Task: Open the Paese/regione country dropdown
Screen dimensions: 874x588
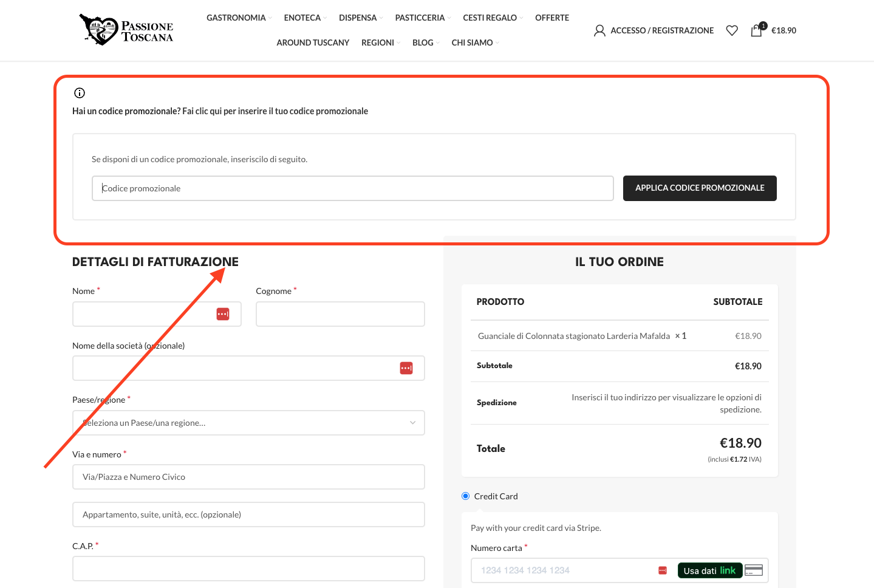Action: [248, 423]
